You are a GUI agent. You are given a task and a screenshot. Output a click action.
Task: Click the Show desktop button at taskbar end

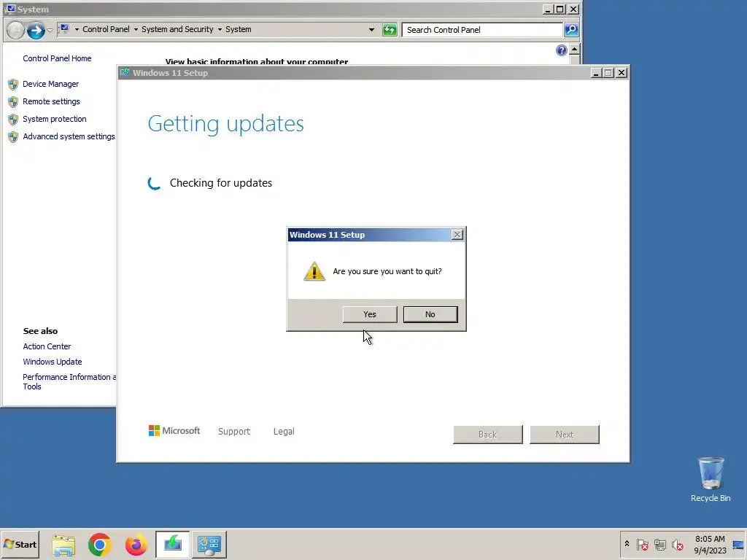pyautogui.click(x=739, y=544)
